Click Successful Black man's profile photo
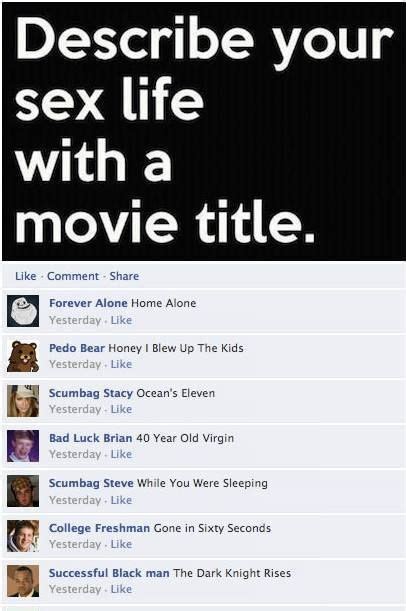 click(23, 581)
